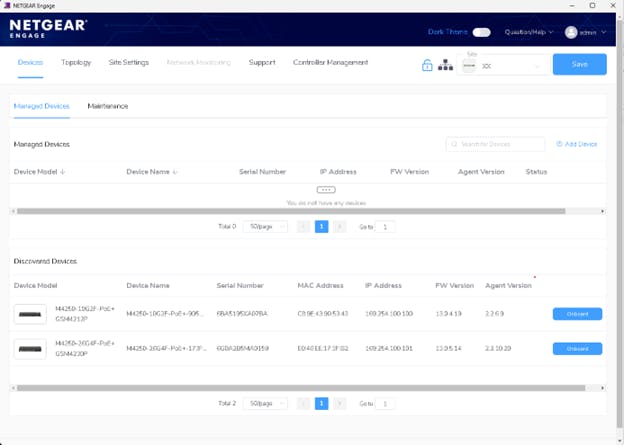The width and height of the screenshot is (624, 445).
Task: Click the unlock padlock icon
Action: [x=427, y=66]
